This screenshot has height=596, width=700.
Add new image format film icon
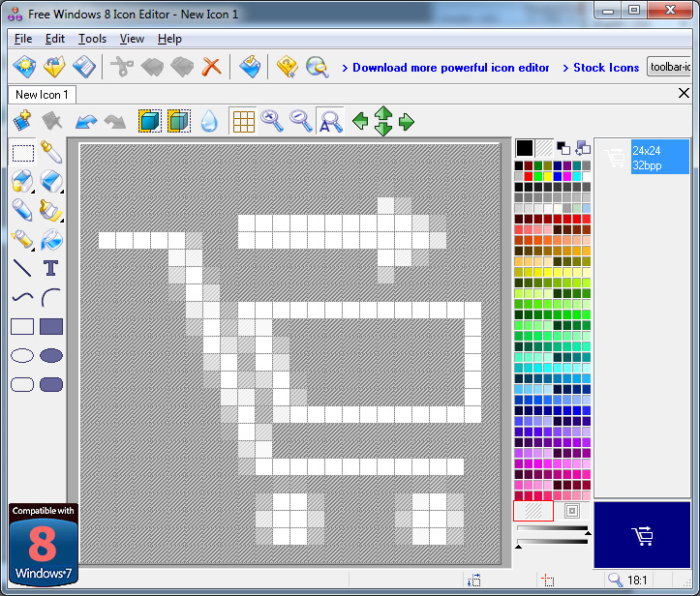point(22,121)
